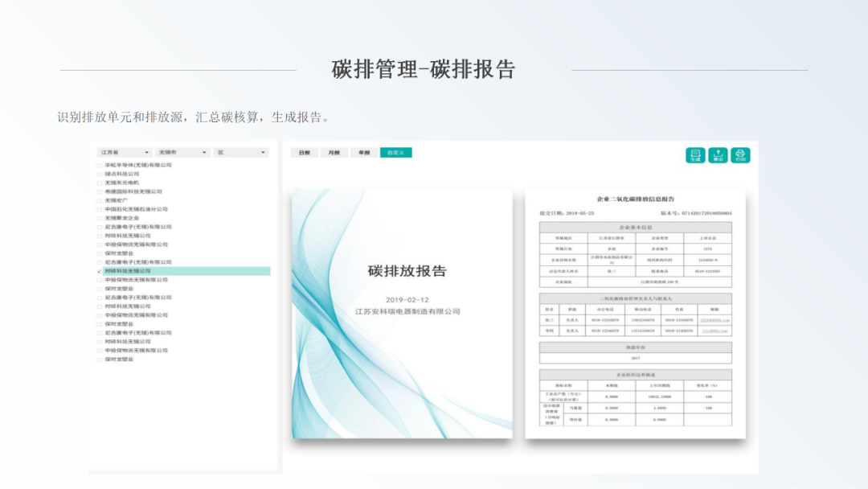Open the 无锡市 city dropdown

pos(182,152)
